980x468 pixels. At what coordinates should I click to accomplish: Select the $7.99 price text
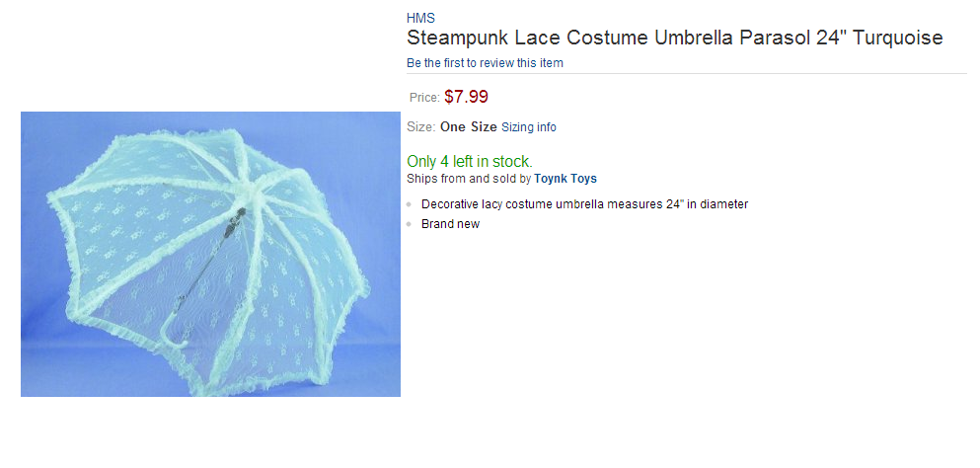466,97
